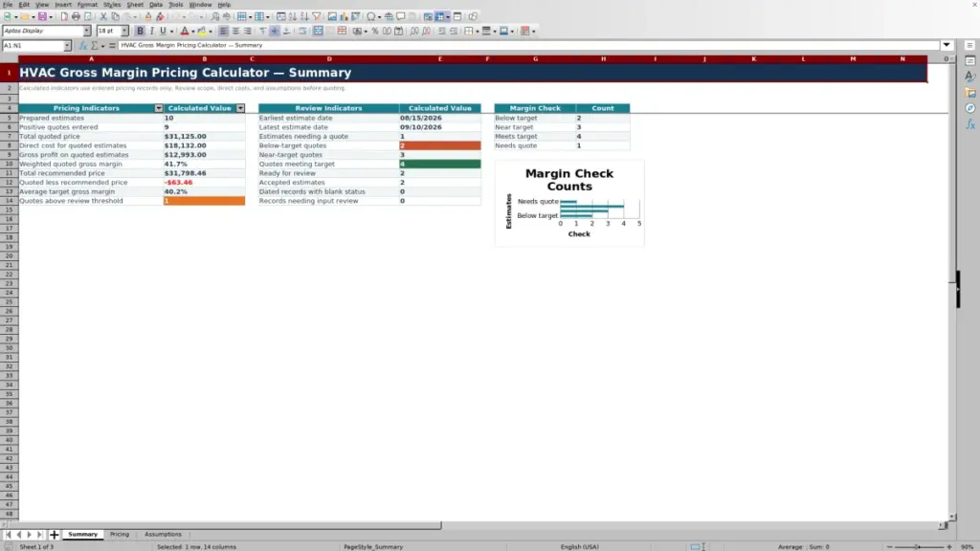Screen dimensions: 980x551
Task: Insert a chart using the chart icon
Action: (344, 17)
